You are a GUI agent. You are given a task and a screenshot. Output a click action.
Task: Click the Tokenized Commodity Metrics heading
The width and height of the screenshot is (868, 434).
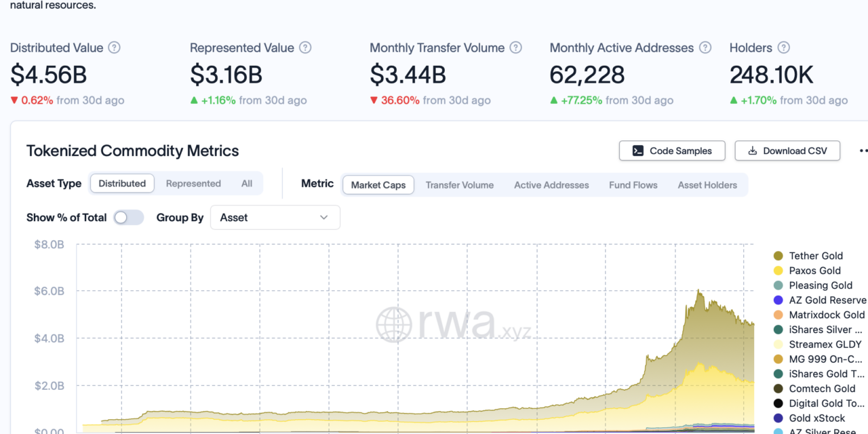click(x=133, y=151)
